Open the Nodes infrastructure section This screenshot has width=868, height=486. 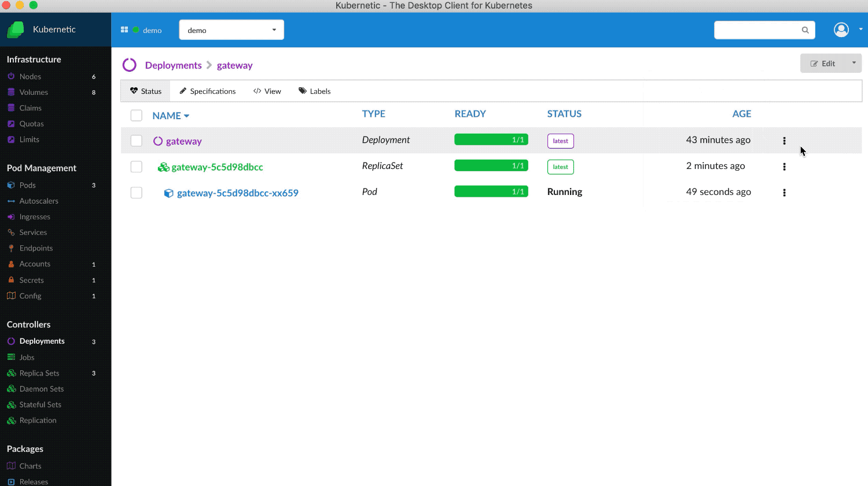(31, 76)
